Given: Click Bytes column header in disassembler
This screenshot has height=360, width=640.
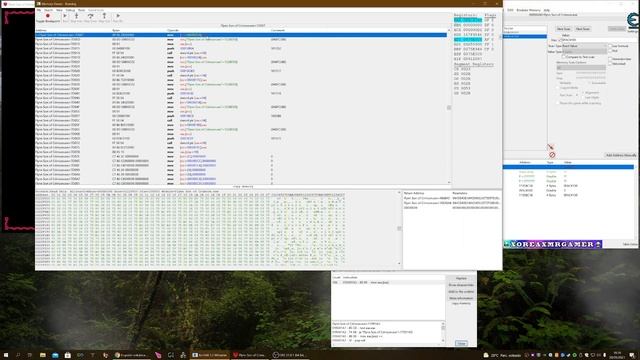Looking at the screenshot, I should pyautogui.click(x=116, y=31).
